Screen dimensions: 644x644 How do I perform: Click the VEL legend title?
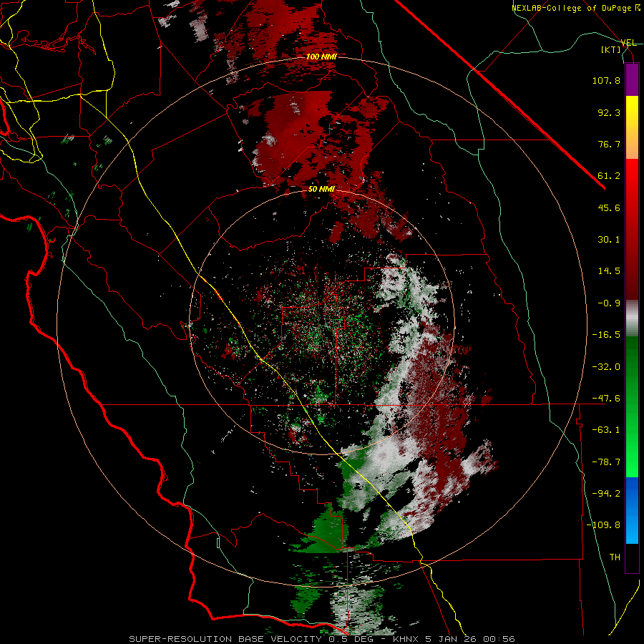point(629,43)
